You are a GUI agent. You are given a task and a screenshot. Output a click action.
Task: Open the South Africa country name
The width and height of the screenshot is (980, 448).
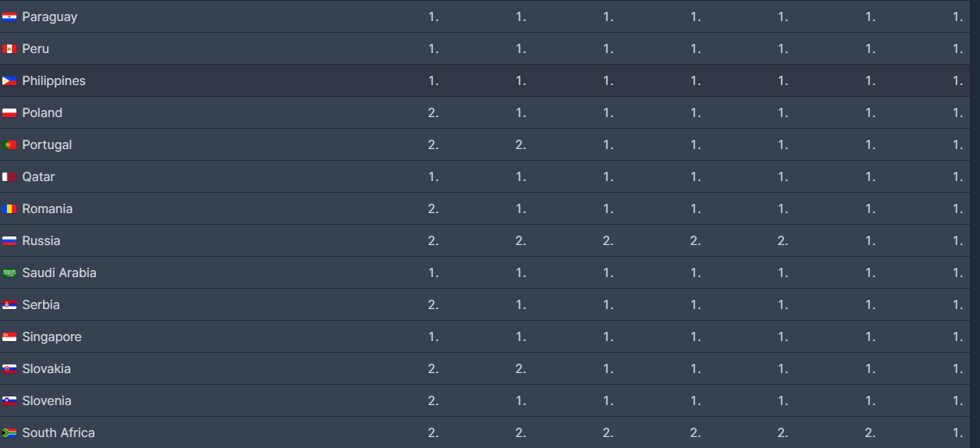[x=58, y=432]
